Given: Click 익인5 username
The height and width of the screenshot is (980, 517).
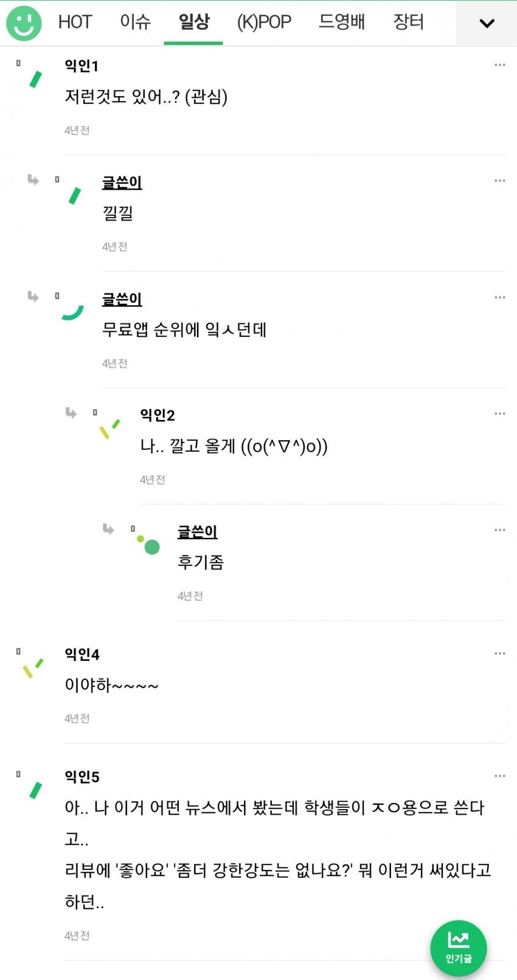Looking at the screenshot, I should pyautogui.click(x=82, y=777).
